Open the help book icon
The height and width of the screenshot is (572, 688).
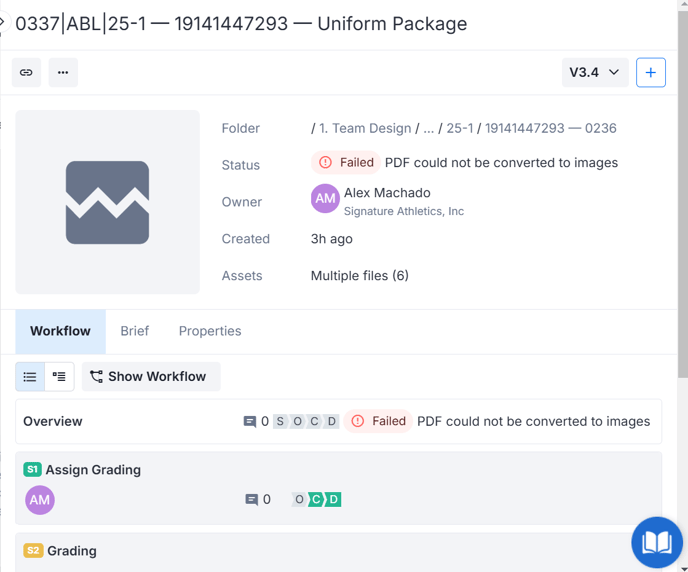click(656, 542)
